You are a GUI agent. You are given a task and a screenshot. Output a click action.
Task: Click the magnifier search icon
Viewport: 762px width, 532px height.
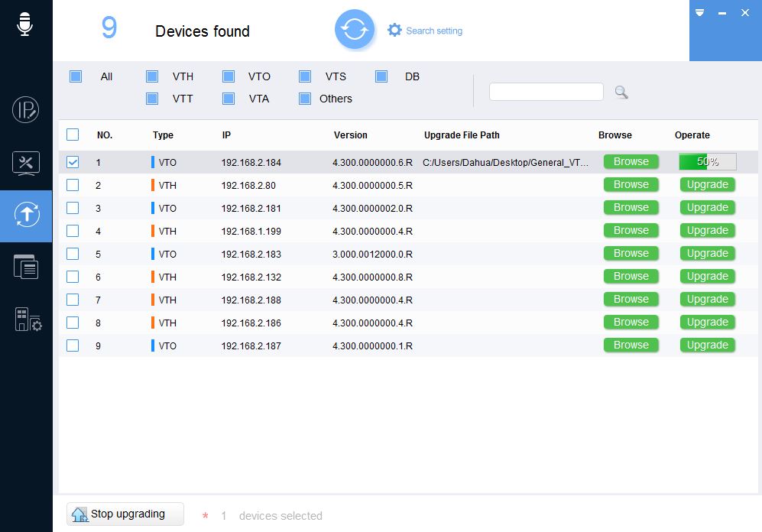pos(621,92)
